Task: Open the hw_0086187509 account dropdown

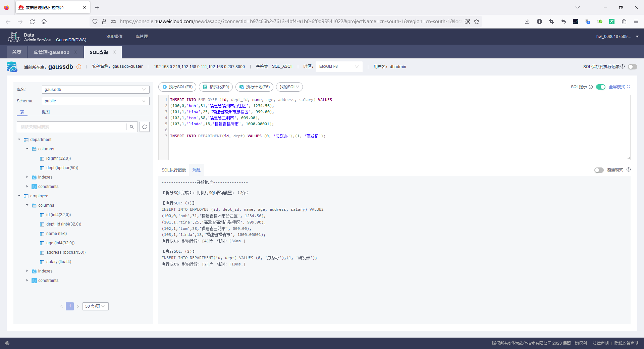Action: (617, 37)
